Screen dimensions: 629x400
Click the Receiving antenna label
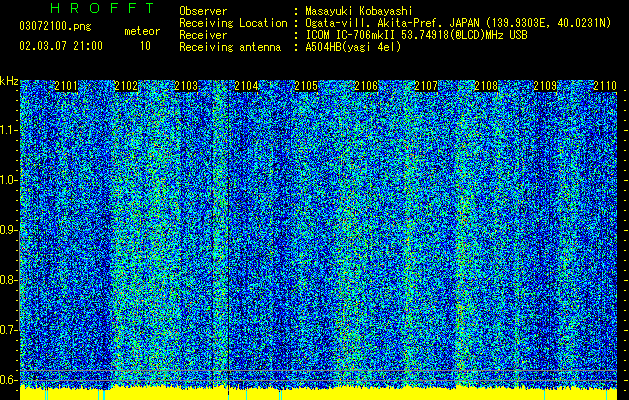click(230, 47)
